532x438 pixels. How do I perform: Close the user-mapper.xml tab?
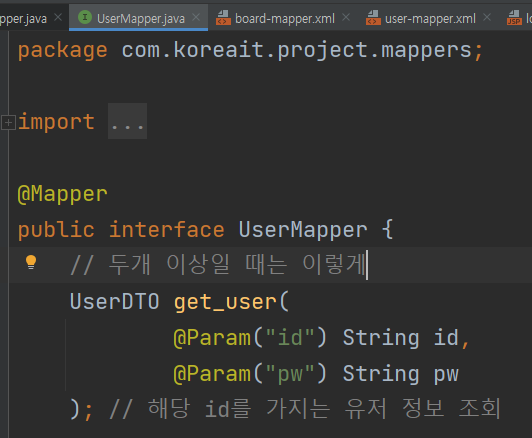pos(487,17)
